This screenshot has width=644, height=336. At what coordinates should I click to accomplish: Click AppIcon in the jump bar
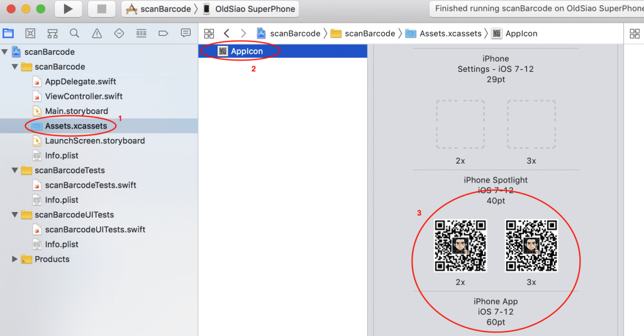[x=514, y=33]
